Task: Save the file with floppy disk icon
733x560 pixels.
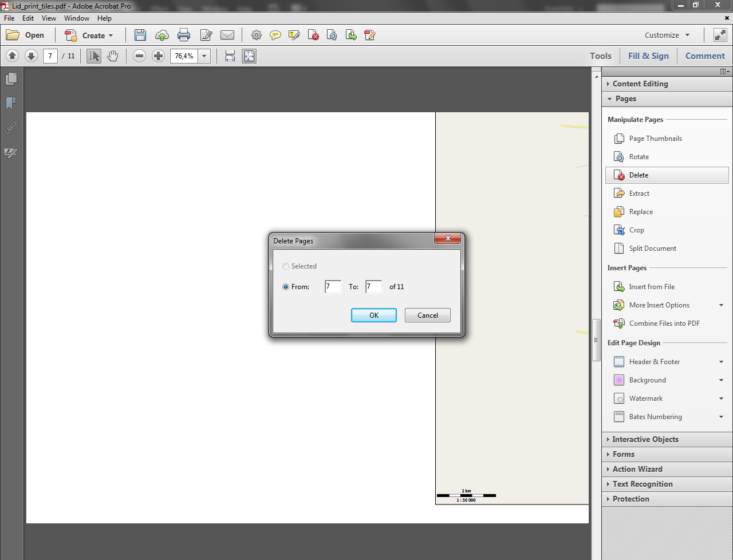Action: 140,35
